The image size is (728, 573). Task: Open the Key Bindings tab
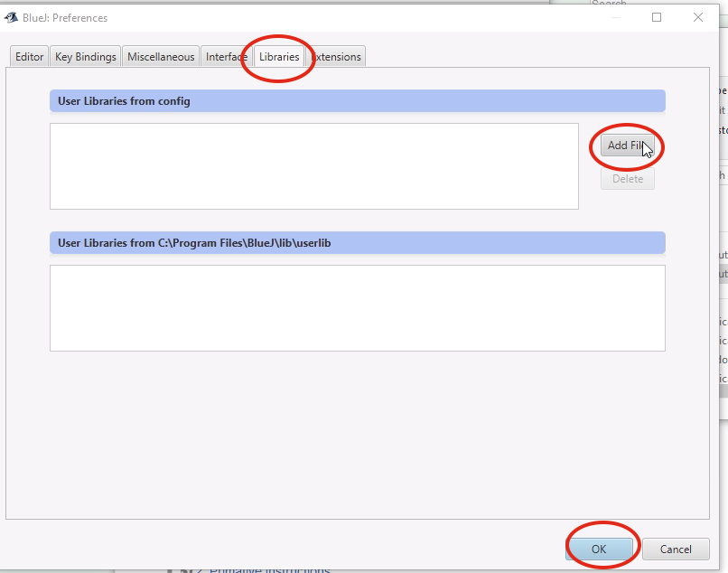tap(86, 57)
